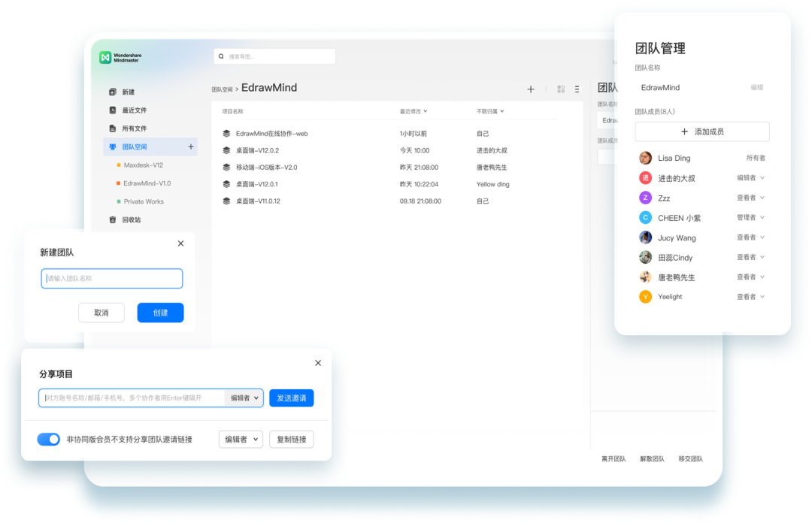Select Maxdesk–V12 team in sidebar
The width and height of the screenshot is (812, 523).
pos(143,165)
